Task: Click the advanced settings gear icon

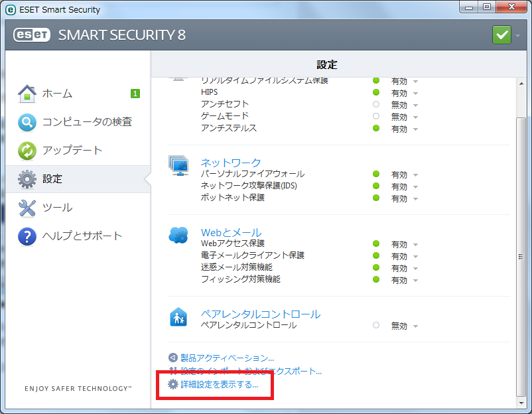Action: (173, 384)
